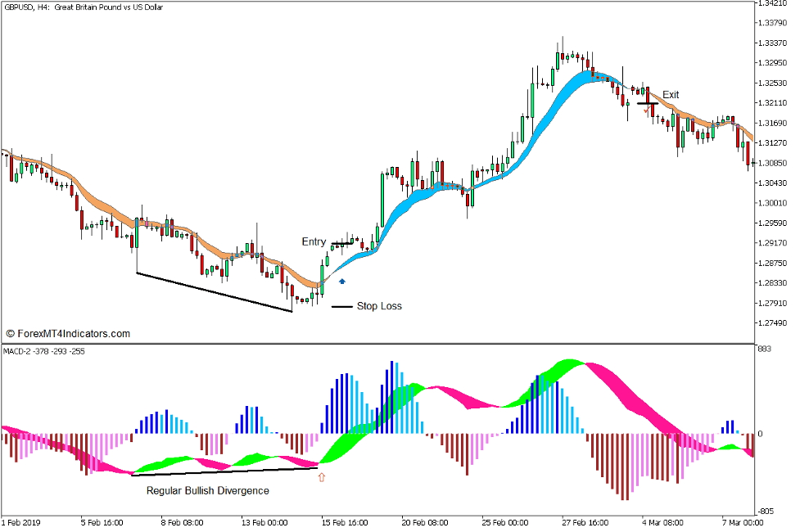Screen dimensions: 800x532
Task: Select the Regular Bullish Divergence label
Action: pyautogui.click(x=208, y=491)
